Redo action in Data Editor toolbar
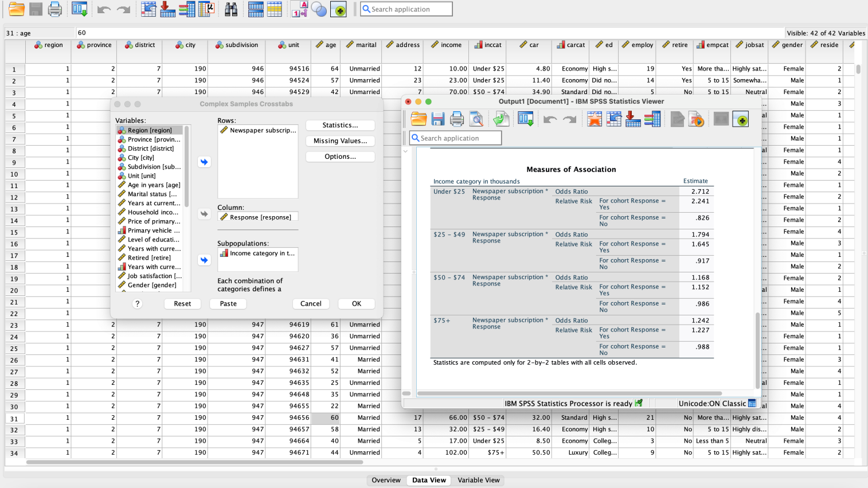The image size is (868, 488). tap(123, 9)
